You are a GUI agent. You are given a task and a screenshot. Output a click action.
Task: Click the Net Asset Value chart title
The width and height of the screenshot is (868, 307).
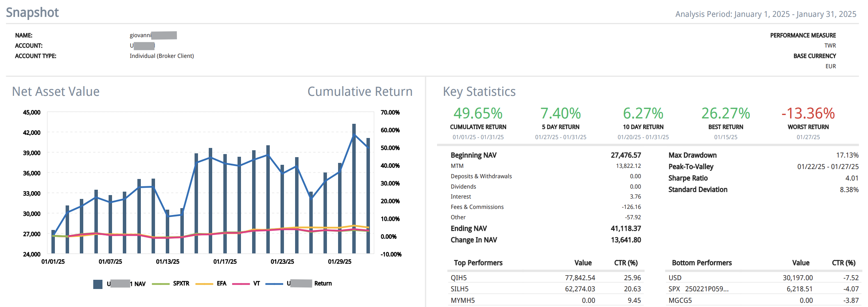tap(56, 92)
